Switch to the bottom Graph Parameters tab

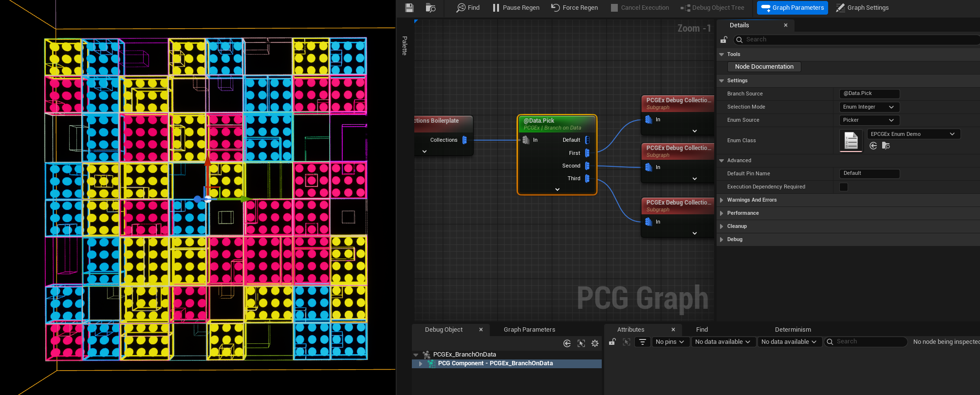point(529,330)
